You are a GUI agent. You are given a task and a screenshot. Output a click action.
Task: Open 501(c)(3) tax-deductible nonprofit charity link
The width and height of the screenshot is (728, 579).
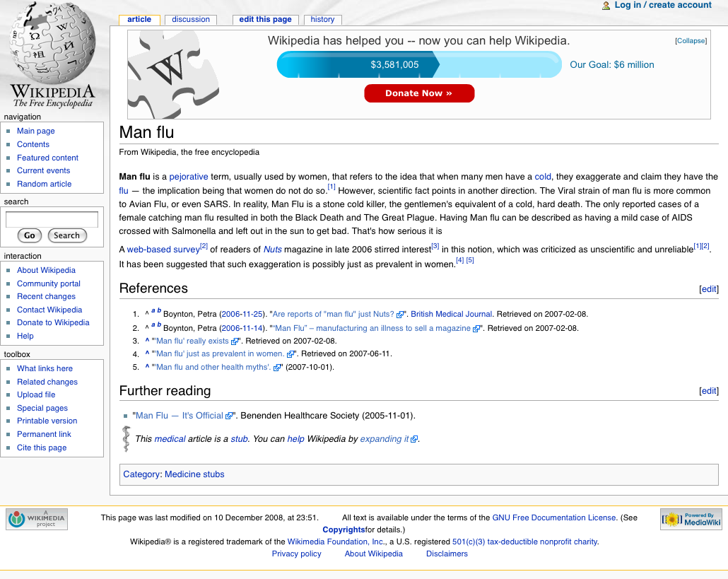point(524,542)
